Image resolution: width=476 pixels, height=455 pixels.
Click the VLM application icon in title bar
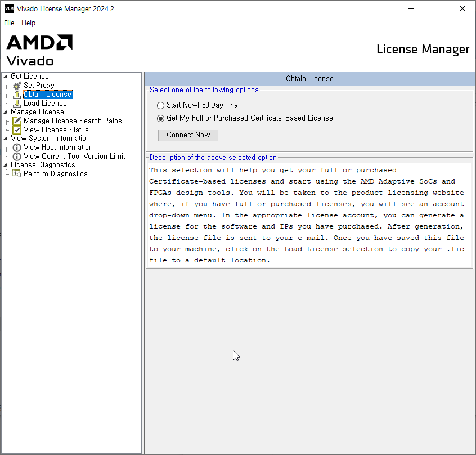coord(10,8)
